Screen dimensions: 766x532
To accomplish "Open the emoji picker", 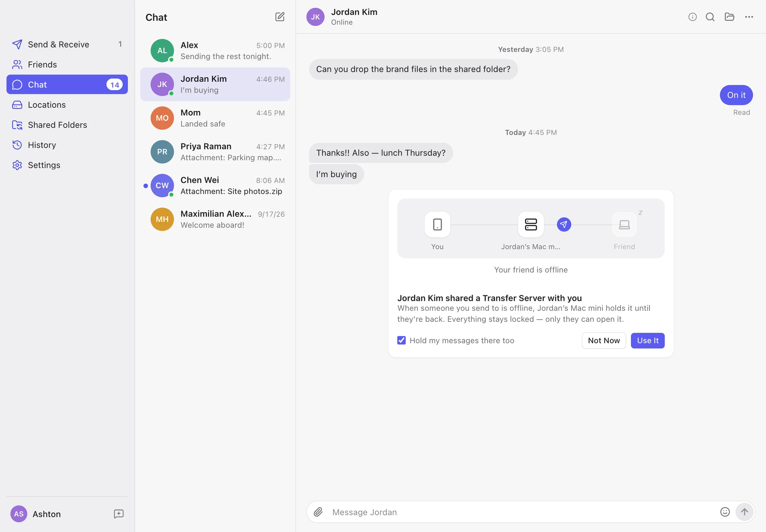I will pos(725,512).
